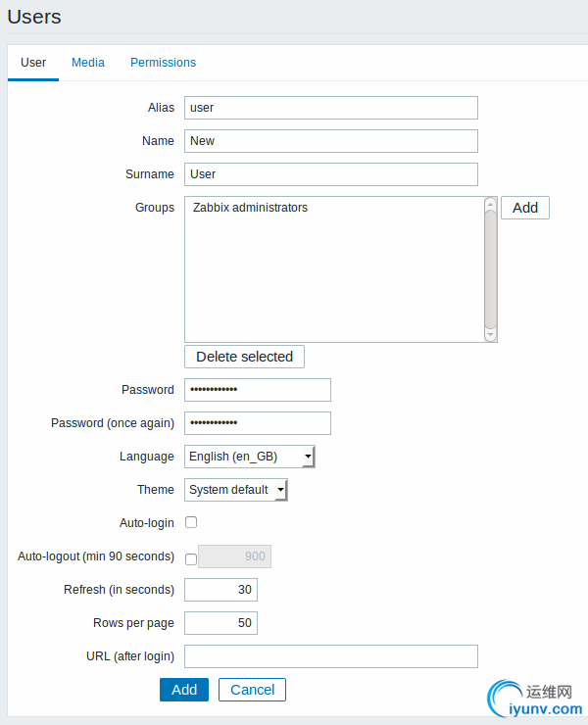
Task: Select Zabbix administrators in Groups list
Action: click(x=250, y=208)
